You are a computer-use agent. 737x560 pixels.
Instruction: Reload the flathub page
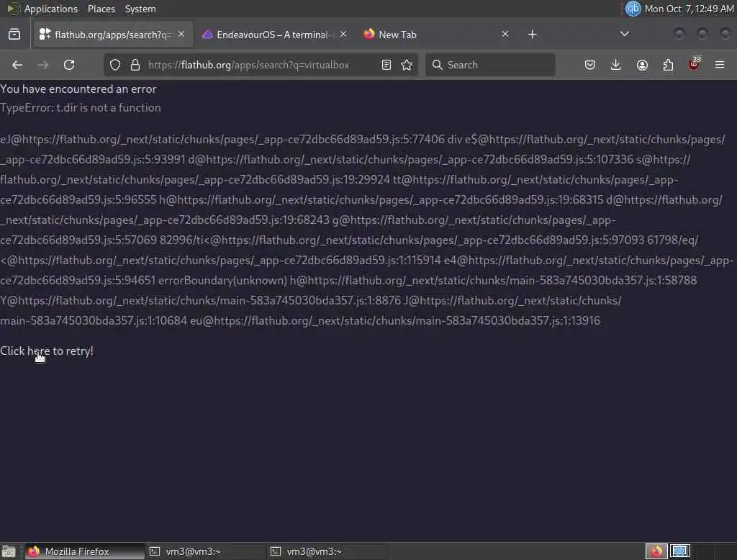69,65
